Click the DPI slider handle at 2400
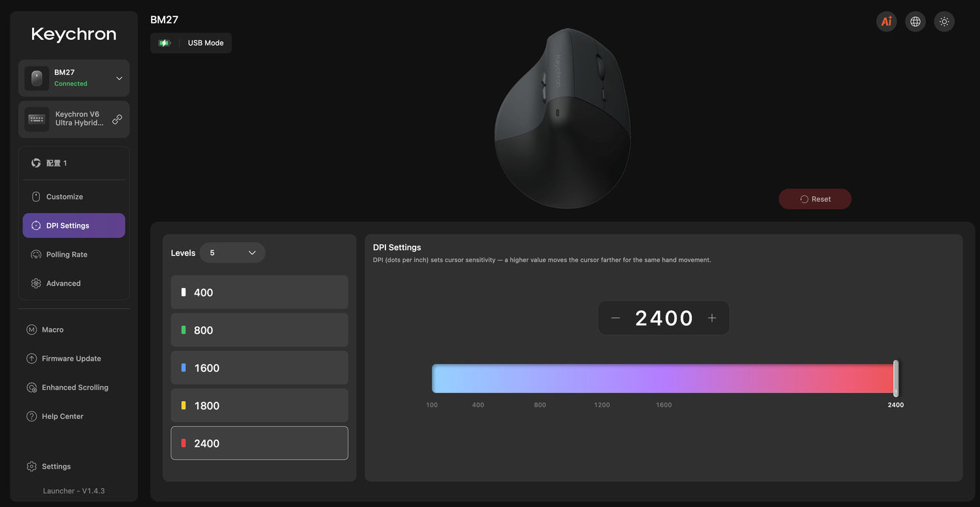Screen dimensions: 980x507 pyautogui.click(x=896, y=378)
